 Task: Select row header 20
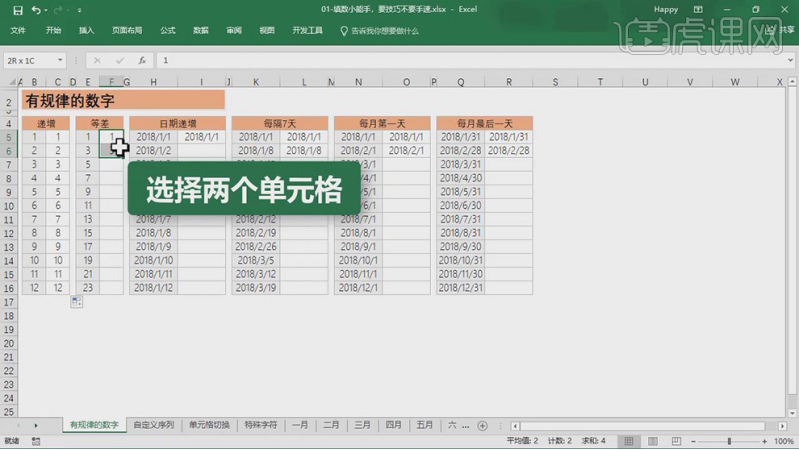click(9, 343)
